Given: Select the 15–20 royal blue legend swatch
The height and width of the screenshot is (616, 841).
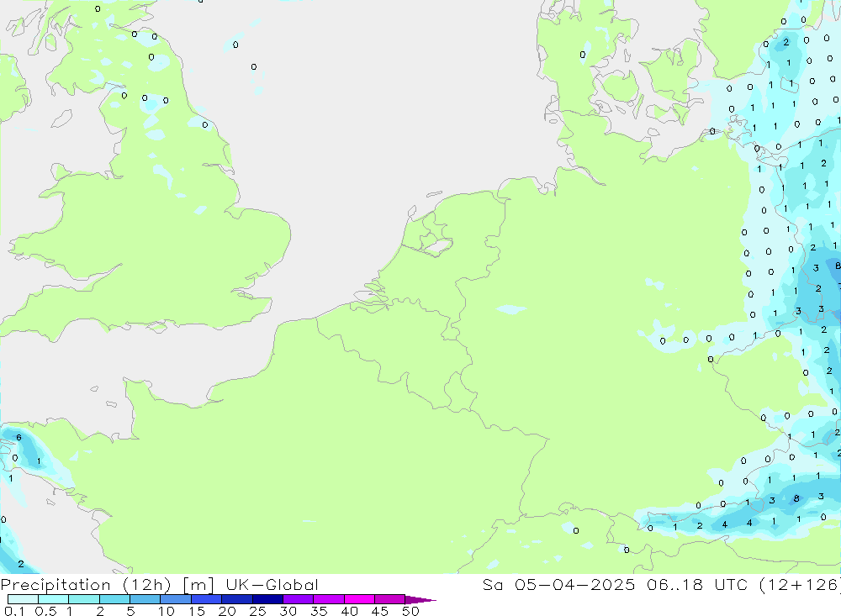Looking at the screenshot, I should pos(206,599).
